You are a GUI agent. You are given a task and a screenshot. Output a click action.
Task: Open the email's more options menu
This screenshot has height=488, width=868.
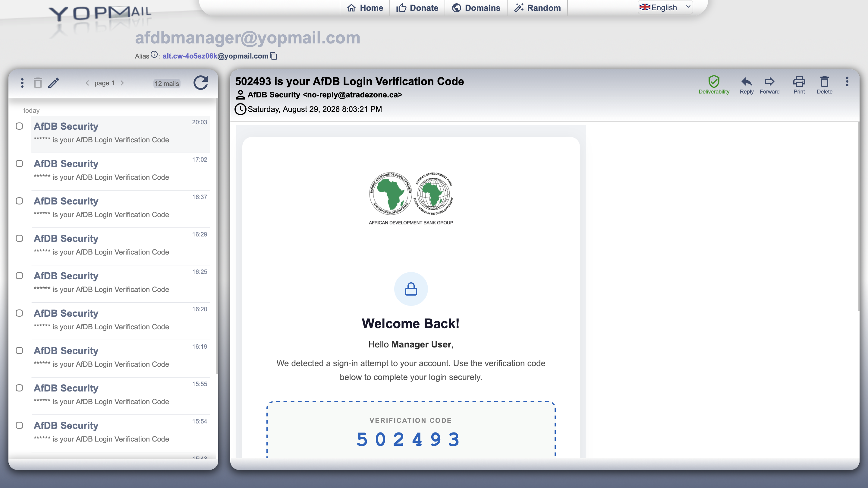(847, 82)
